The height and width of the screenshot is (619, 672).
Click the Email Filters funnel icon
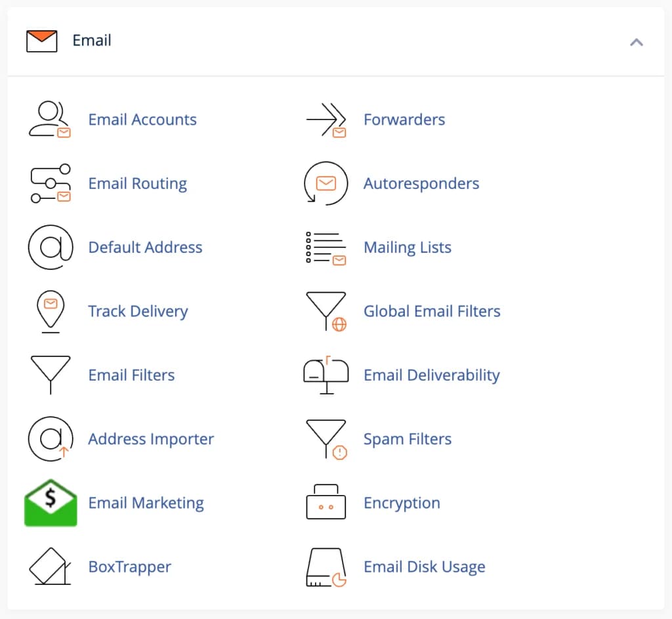coord(50,375)
